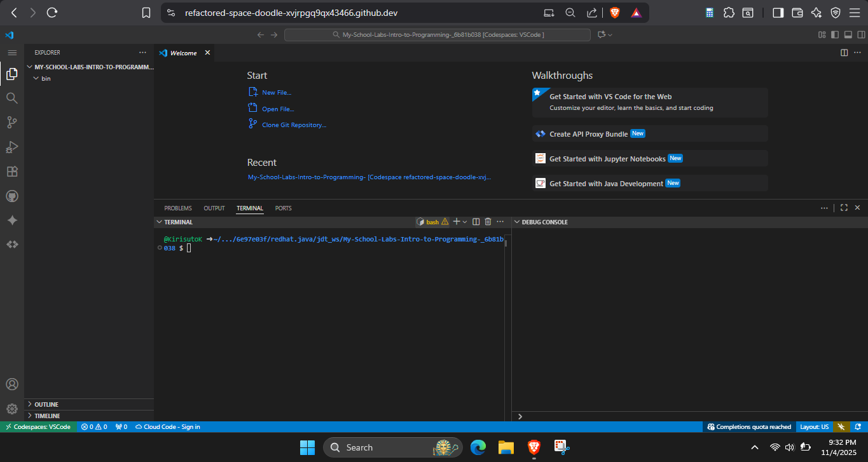Open the Extensions view in activity bar
This screenshot has width=868, height=462.
(x=11, y=172)
